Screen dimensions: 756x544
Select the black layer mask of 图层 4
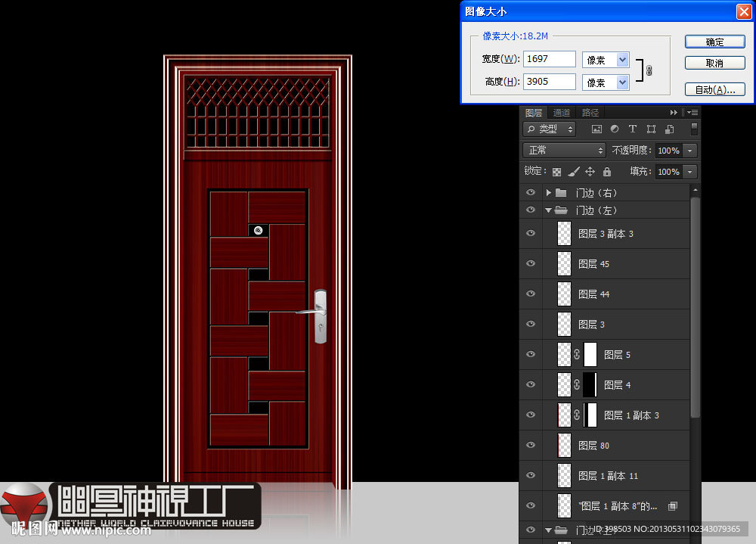point(590,384)
